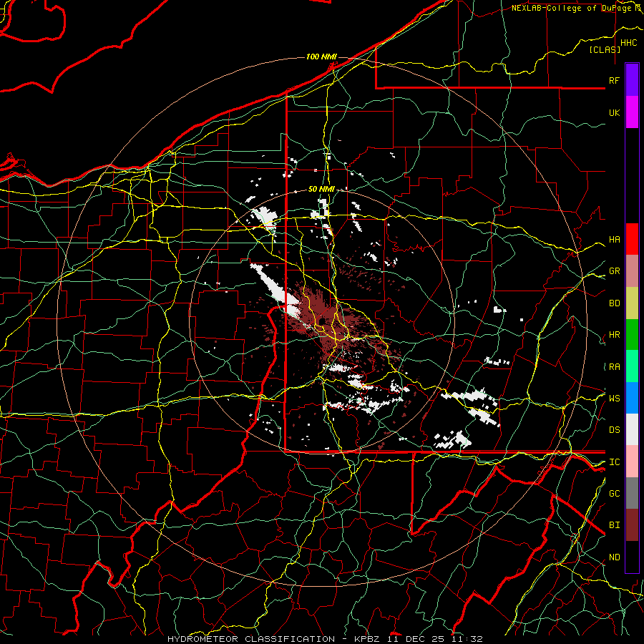Click the 100 NMI range ring label
This screenshot has width=644, height=644.
(x=321, y=57)
